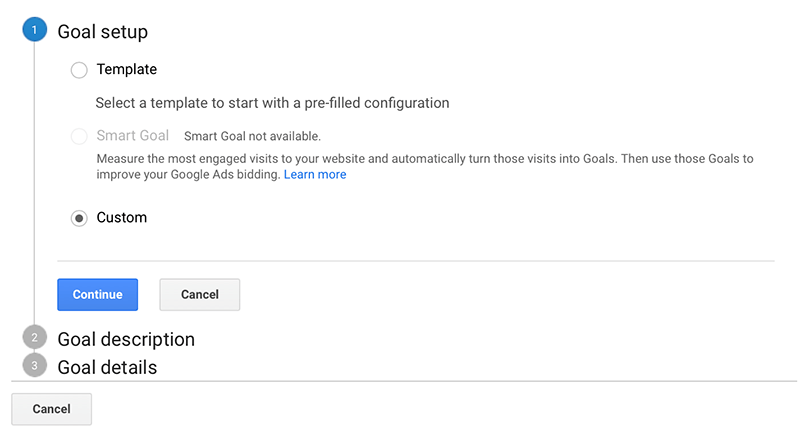800x439 pixels.
Task: Open the Learn more link
Action: (x=315, y=174)
